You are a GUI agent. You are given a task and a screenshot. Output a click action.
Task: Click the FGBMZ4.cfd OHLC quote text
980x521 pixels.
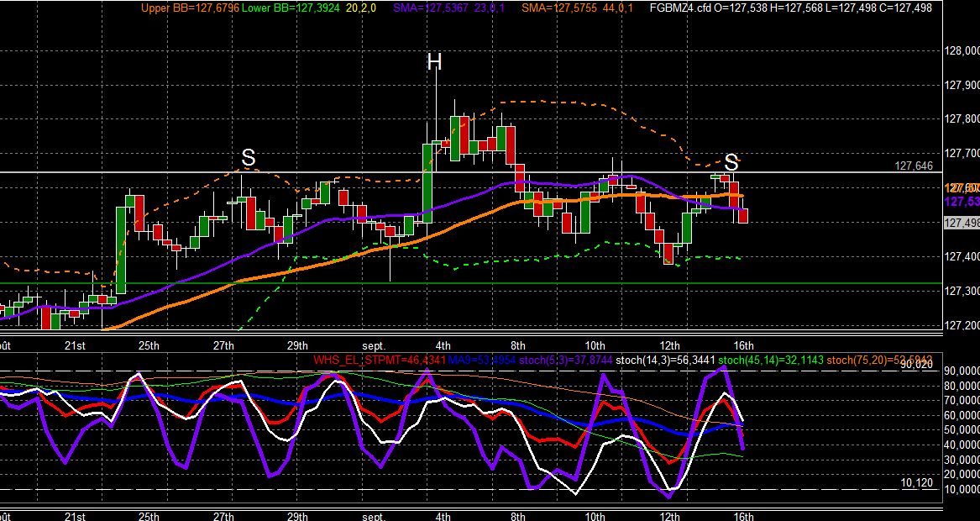click(790, 8)
